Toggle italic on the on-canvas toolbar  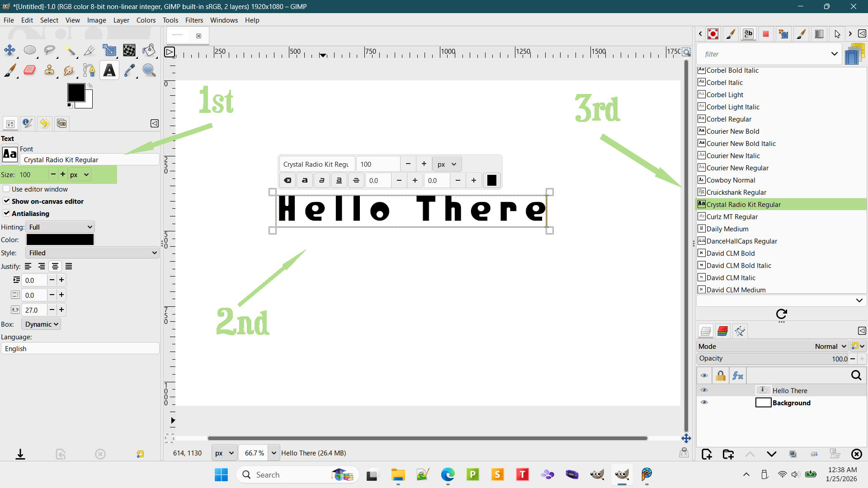point(322,180)
